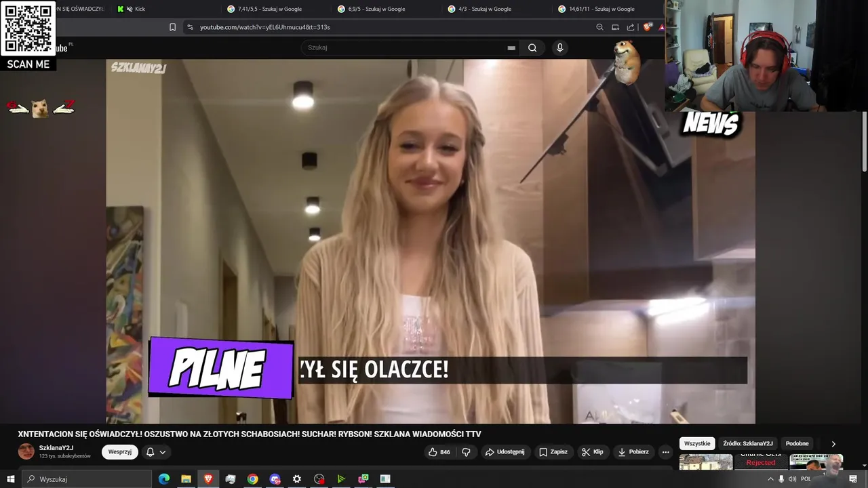Screen dimensions: 868x488
Task: Select Źródło: SzklanaY2J filter chip
Action: click(748, 443)
